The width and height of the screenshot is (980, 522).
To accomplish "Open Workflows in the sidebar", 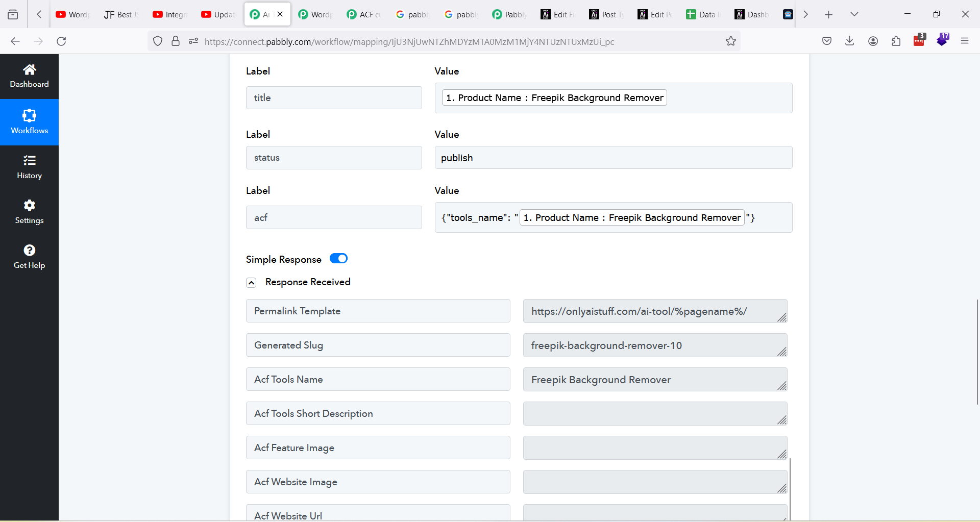I will click(x=29, y=122).
